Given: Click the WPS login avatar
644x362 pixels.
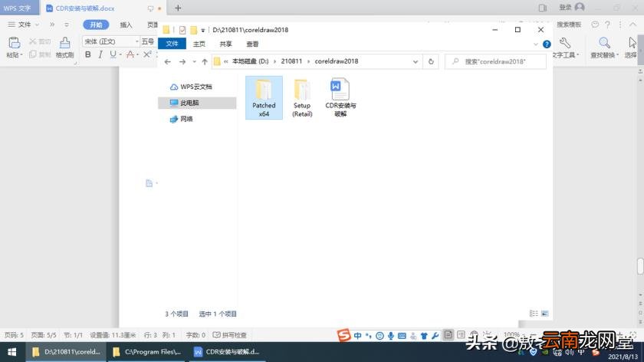Looking at the screenshot, I should click(580, 8).
